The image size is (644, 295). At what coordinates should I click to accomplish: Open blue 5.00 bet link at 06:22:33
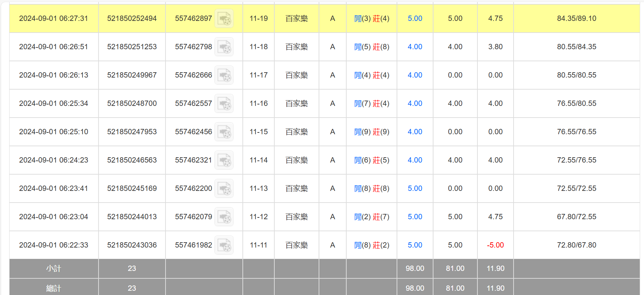(x=415, y=245)
